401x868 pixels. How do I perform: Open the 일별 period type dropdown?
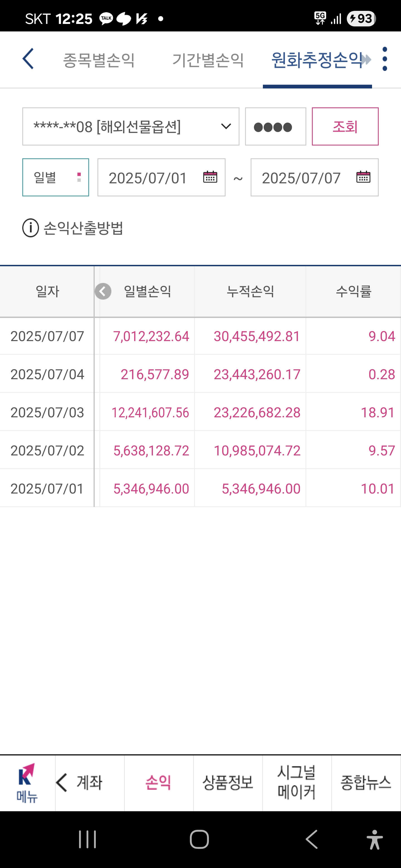pos(56,177)
